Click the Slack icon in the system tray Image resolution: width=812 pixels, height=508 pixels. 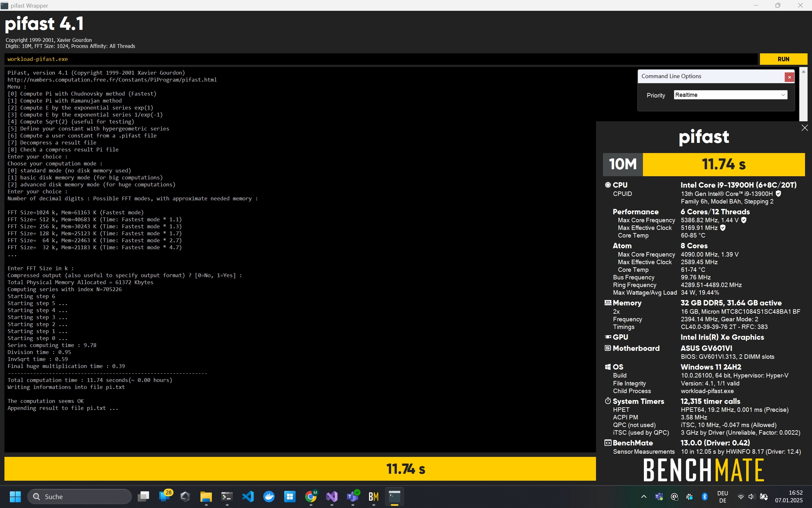[690, 497]
